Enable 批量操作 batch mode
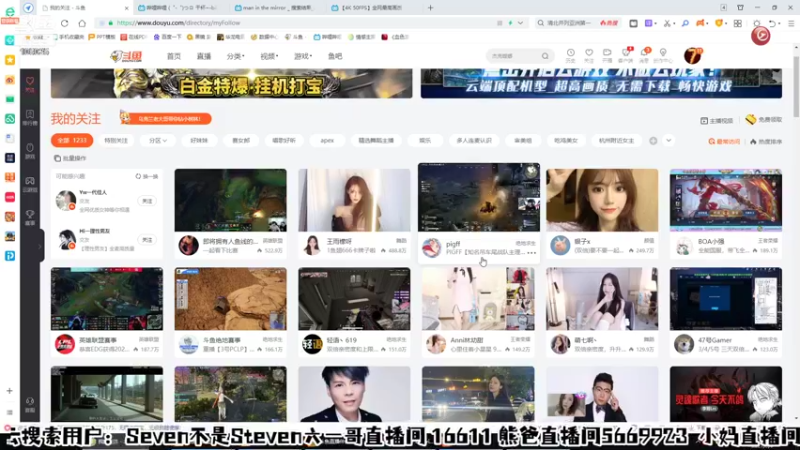Image resolution: width=800 pixels, height=450 pixels. click(70, 158)
